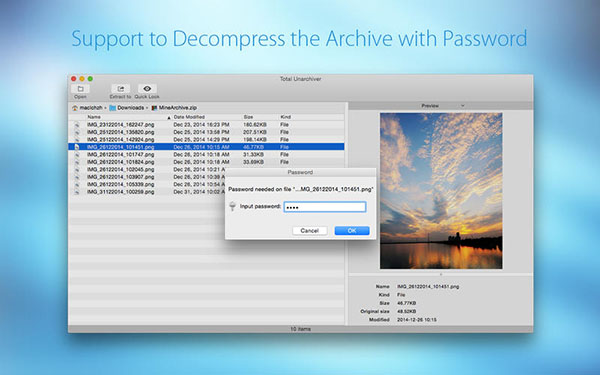This screenshot has width=600, height=375.
Task: Select file name IMG_25122014_142924.png
Action: (121, 140)
